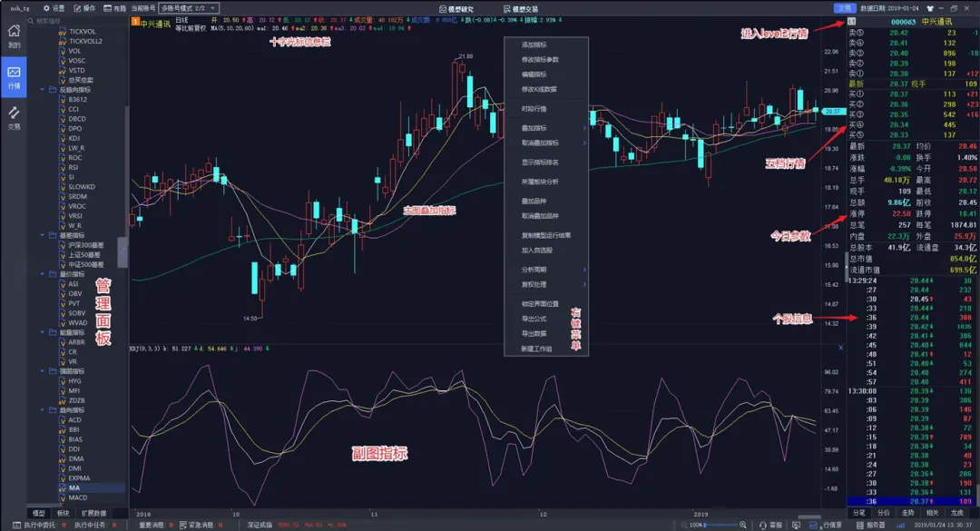The height and width of the screenshot is (531, 980).
Task: Select the BIAS indicator in tree
Action: pyautogui.click(x=75, y=439)
